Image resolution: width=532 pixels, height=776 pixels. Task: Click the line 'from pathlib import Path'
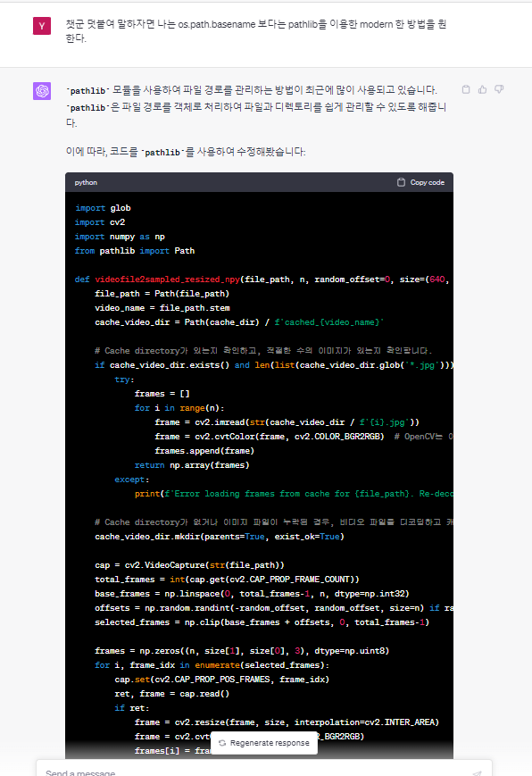tap(135, 251)
